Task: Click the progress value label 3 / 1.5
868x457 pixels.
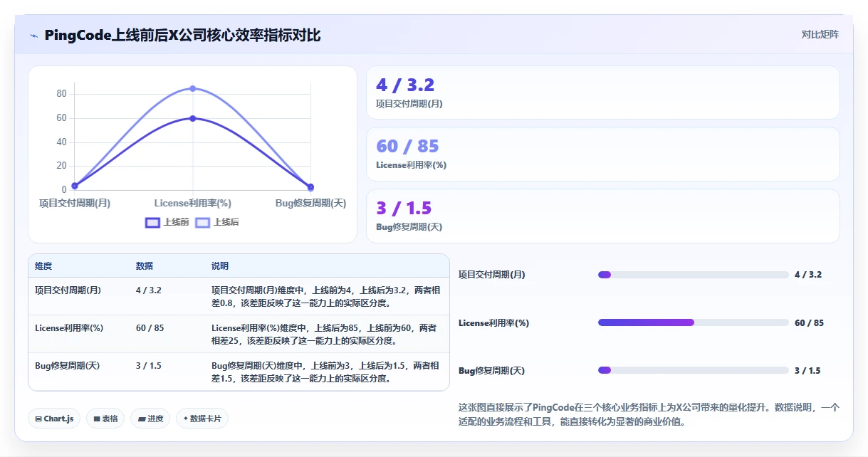Action: click(x=807, y=370)
